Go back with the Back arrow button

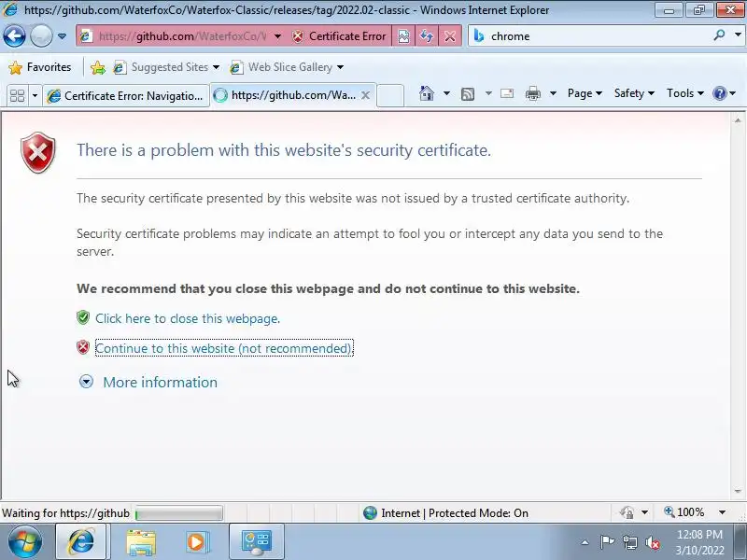(14, 36)
